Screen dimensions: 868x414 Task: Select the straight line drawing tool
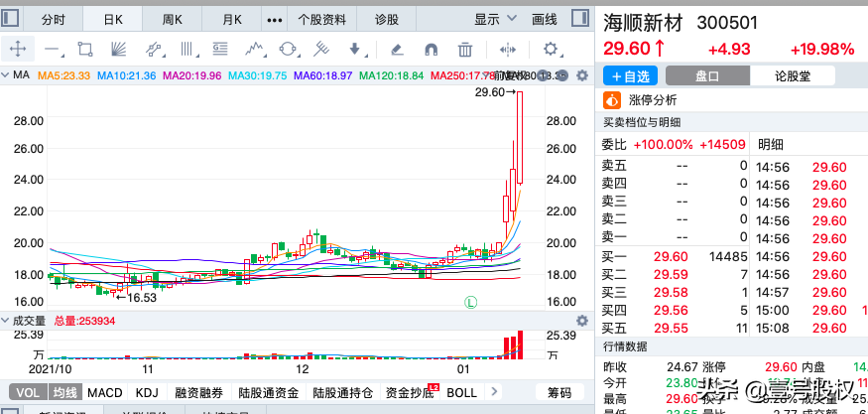pyautogui.click(x=53, y=50)
